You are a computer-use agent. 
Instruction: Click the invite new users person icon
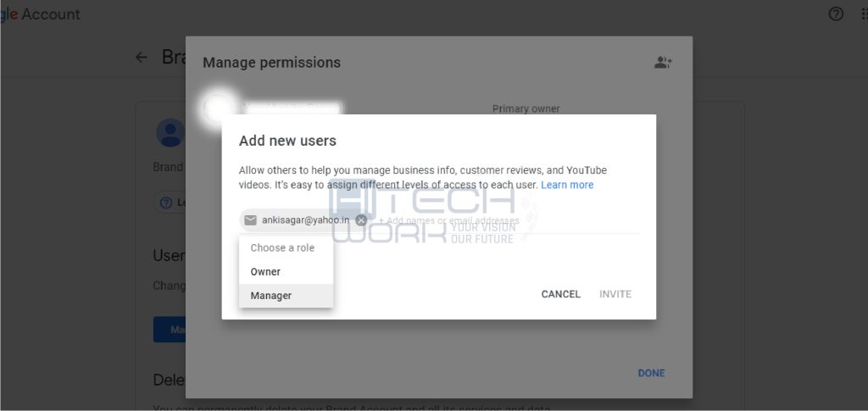coord(663,63)
